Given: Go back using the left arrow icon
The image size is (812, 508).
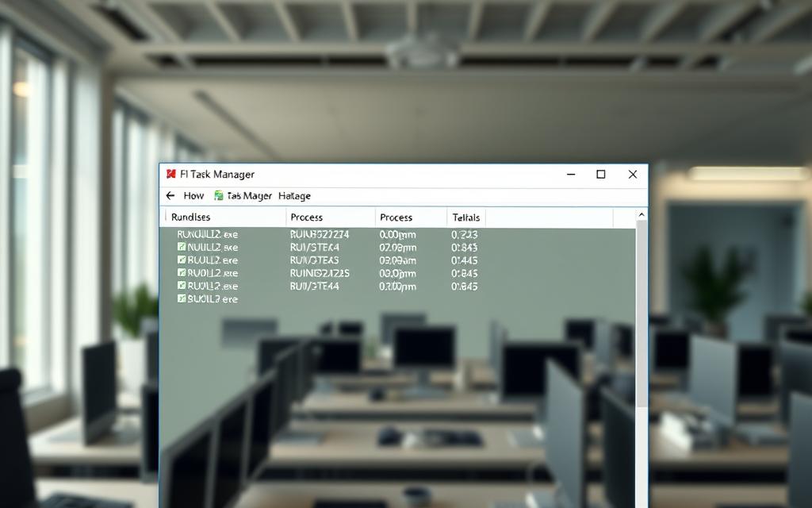Looking at the screenshot, I should click(170, 196).
